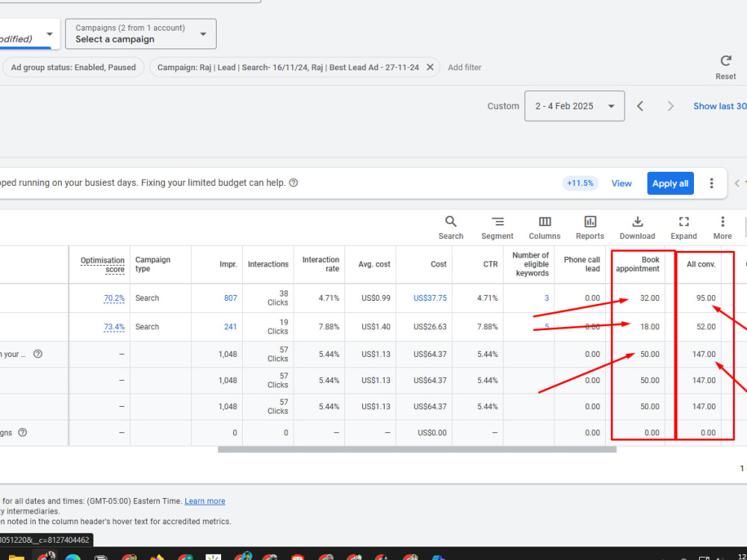This screenshot has width=747, height=560.
Task: Select the US$0.99 avg. cost cell
Action: point(376,298)
